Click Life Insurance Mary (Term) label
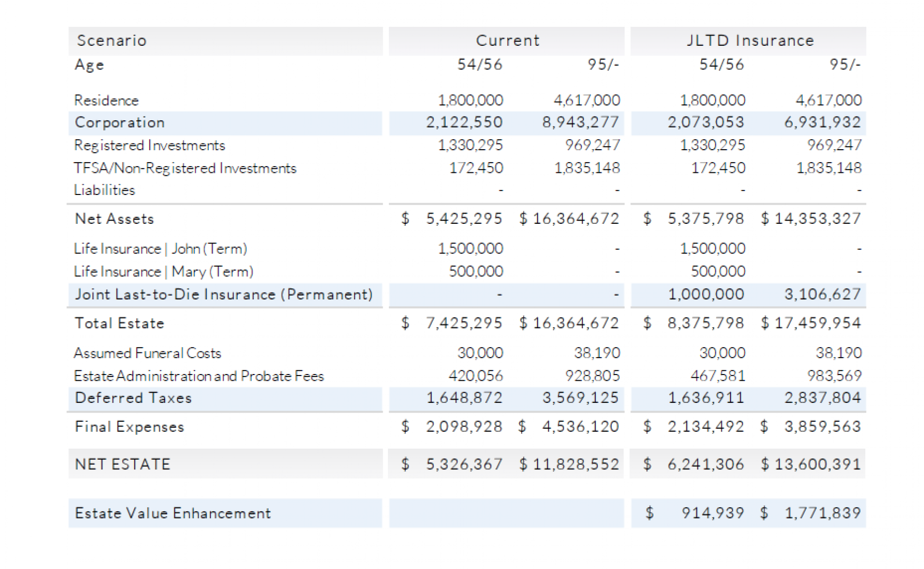Viewport: 924px width, 569px height. click(163, 272)
